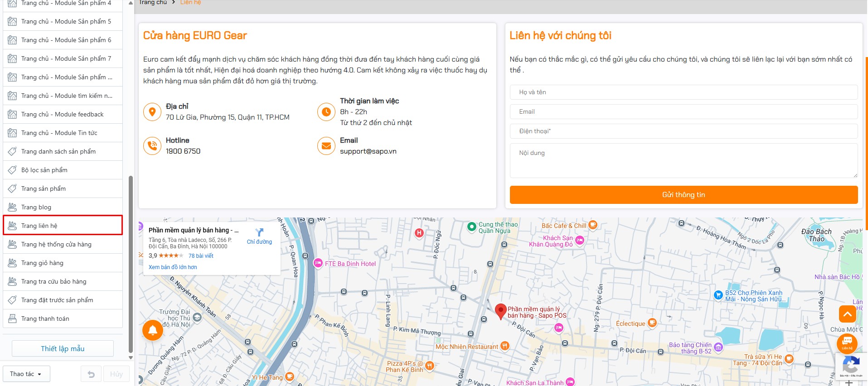Screen dimensions: 868x386
Task: Open 'Trang tra cứu bảo hàng' settings
Action: (63, 281)
